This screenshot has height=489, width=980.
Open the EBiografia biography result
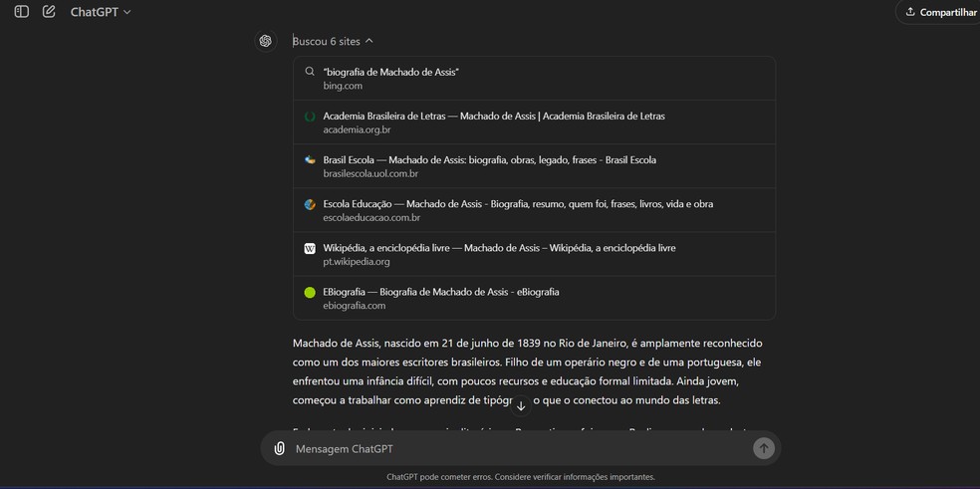[535, 298]
